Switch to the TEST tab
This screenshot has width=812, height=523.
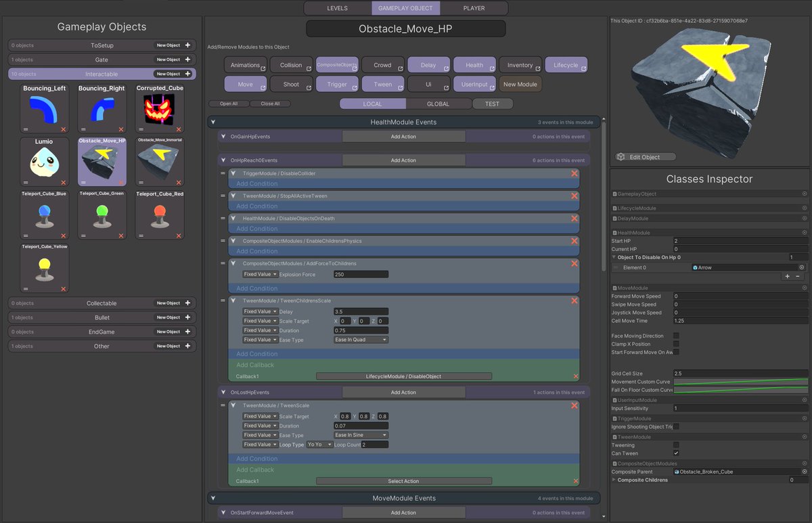click(492, 104)
